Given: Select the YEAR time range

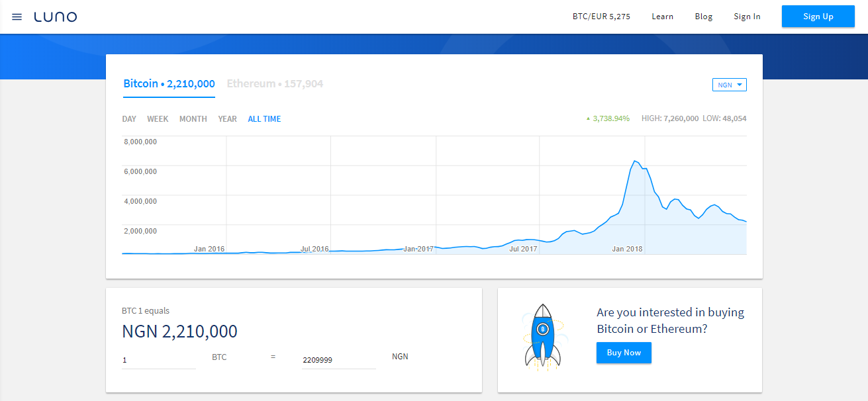Looking at the screenshot, I should click(x=227, y=119).
